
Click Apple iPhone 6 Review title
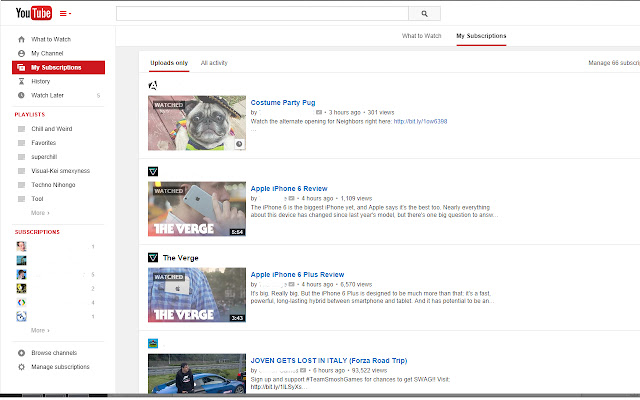pos(289,189)
